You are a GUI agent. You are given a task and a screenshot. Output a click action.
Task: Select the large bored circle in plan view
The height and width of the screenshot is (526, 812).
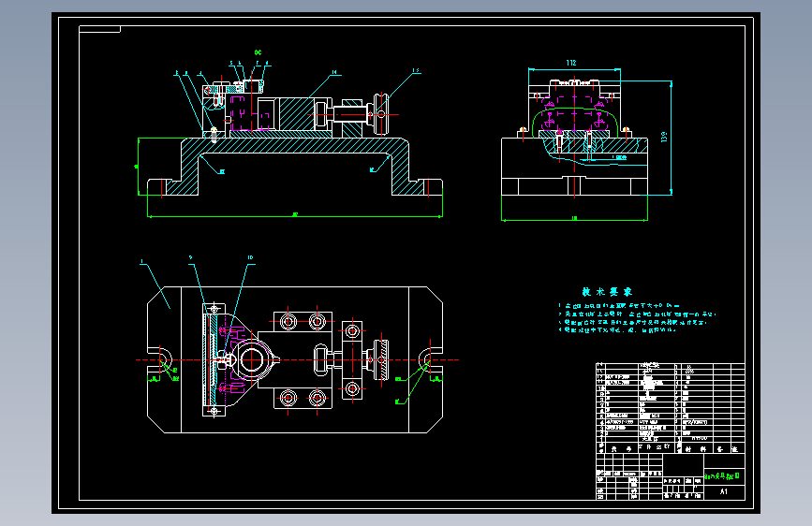tap(252, 360)
